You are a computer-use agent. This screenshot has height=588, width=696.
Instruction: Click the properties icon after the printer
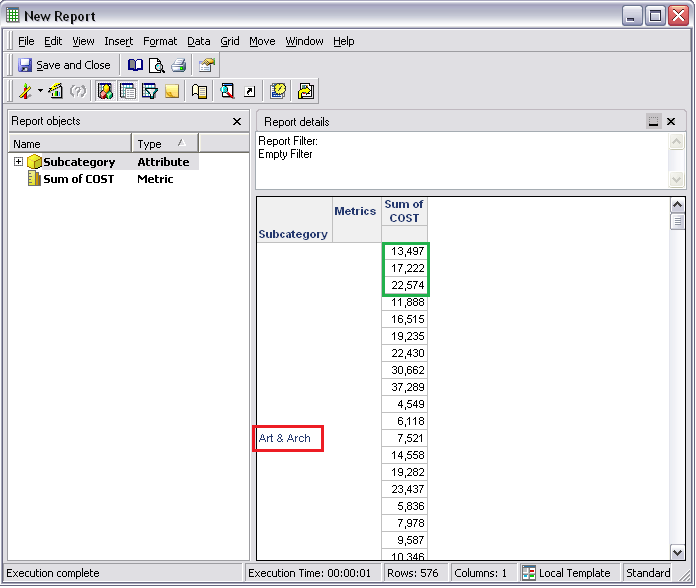click(x=207, y=65)
